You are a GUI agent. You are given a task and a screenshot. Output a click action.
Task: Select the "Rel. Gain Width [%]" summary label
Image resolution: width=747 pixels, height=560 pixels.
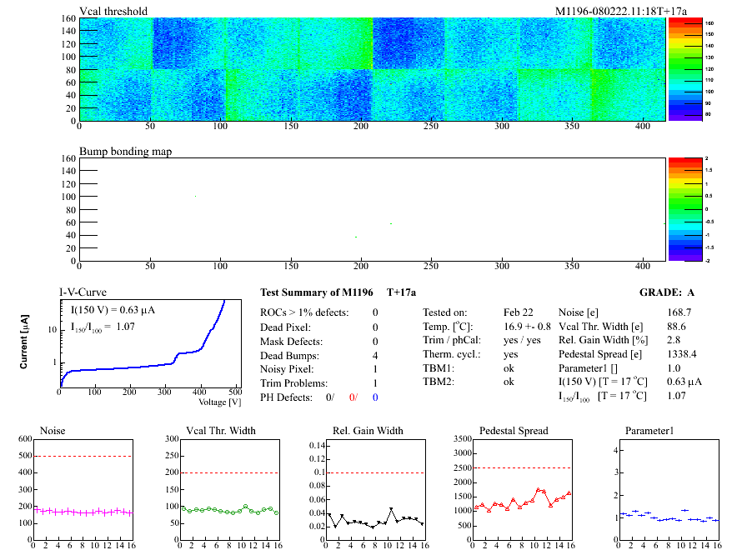604,340
